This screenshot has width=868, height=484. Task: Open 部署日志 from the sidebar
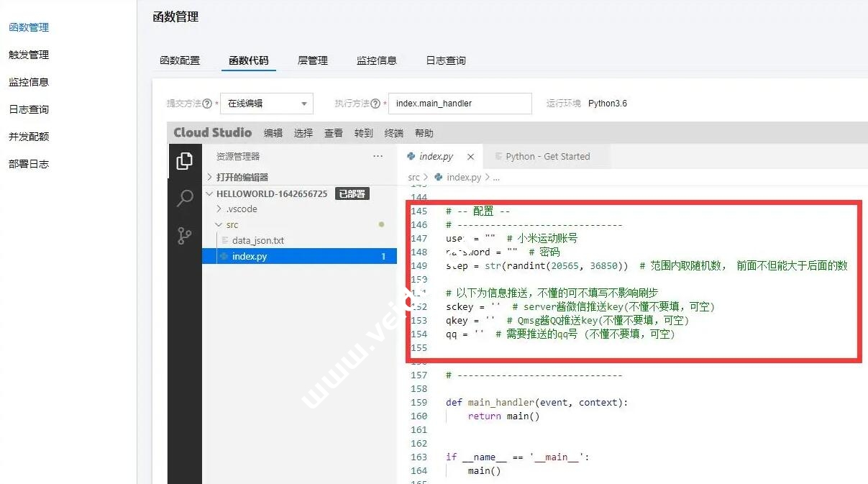click(x=27, y=163)
